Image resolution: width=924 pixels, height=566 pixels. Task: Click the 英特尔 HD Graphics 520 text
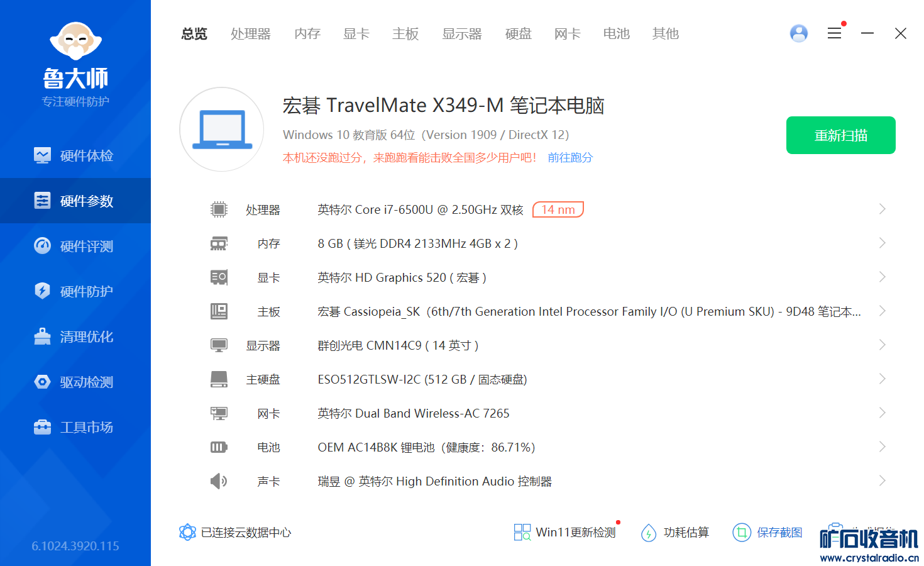click(402, 277)
